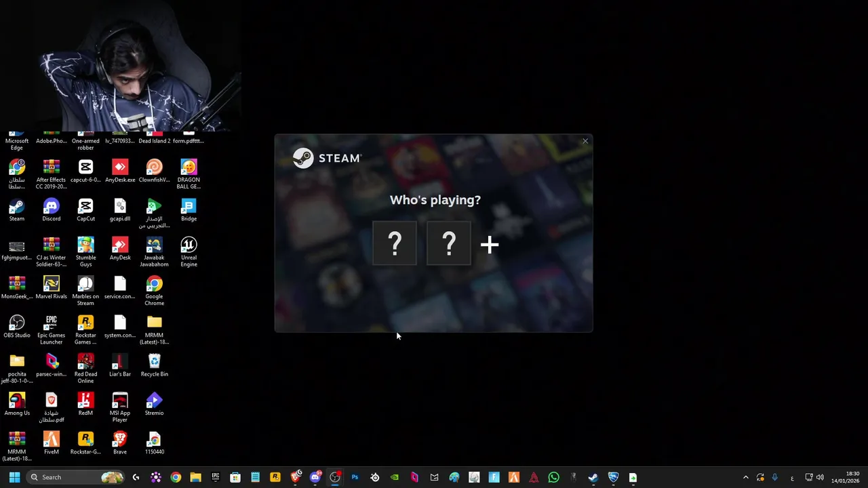Open Rockstar Games desktop shortcut
This screenshot has width=868, height=488.
85,329
